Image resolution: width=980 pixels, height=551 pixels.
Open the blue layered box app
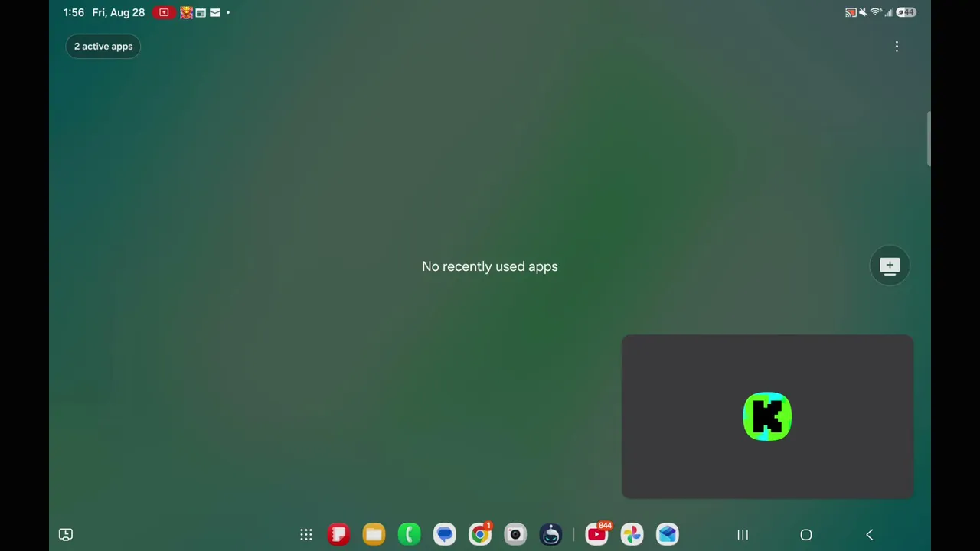pos(668,534)
